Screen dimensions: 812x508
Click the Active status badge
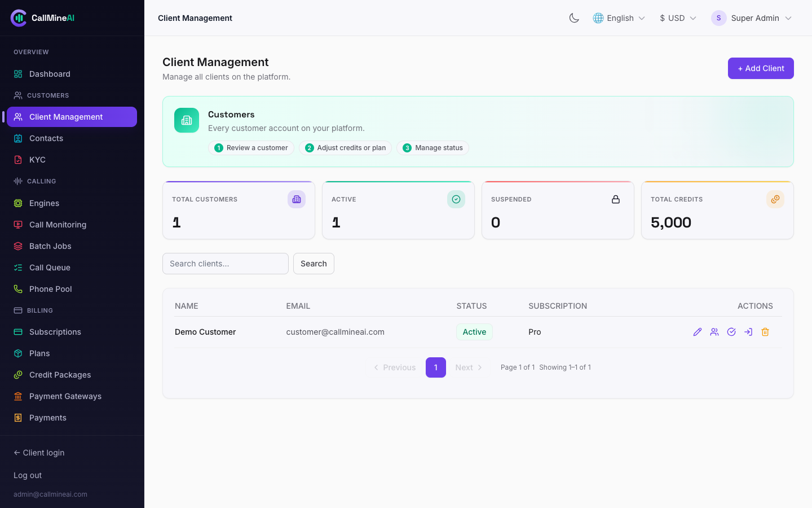coord(474,332)
